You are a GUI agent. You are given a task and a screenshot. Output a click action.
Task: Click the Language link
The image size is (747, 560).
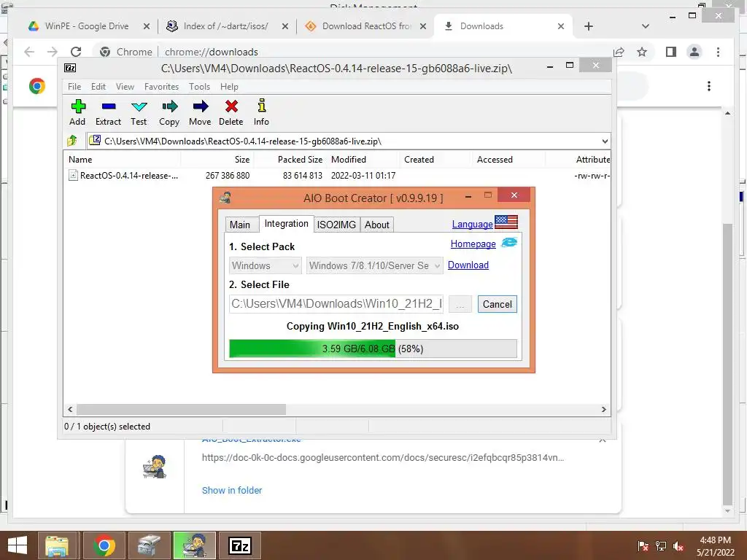click(472, 224)
